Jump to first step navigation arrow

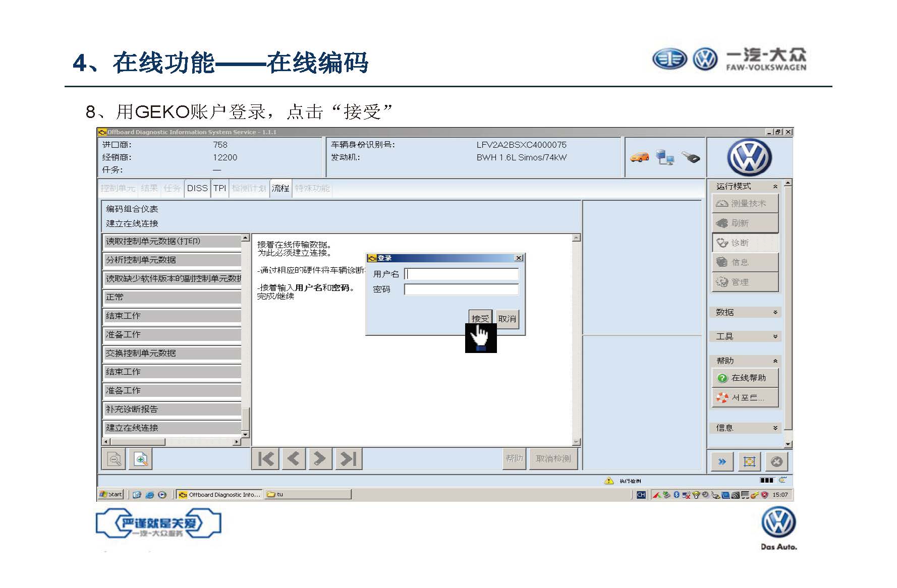pyautogui.click(x=265, y=459)
